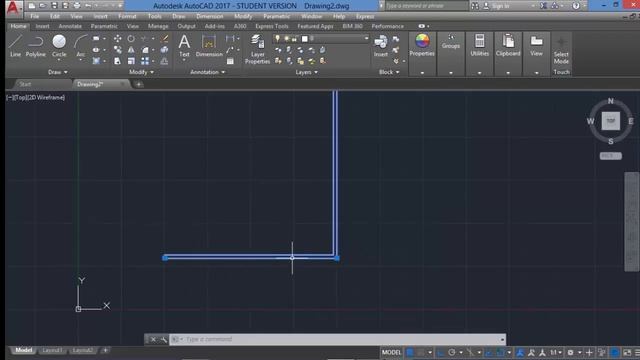Toggle object snap in status bar
The width and height of the screenshot is (640, 360).
pos(500,352)
